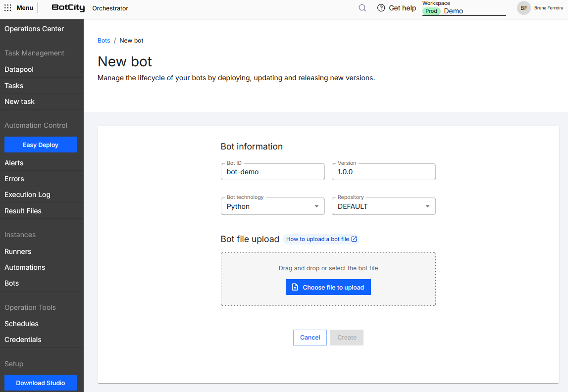
Task: Open the Workspace Demo selector
Action: pyautogui.click(x=464, y=11)
